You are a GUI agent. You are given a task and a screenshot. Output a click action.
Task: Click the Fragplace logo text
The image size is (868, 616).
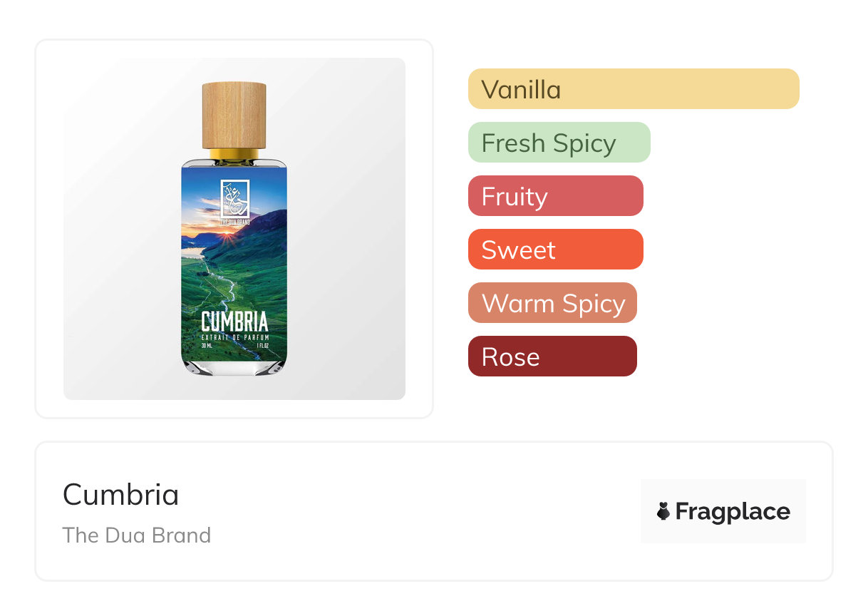[x=733, y=511]
